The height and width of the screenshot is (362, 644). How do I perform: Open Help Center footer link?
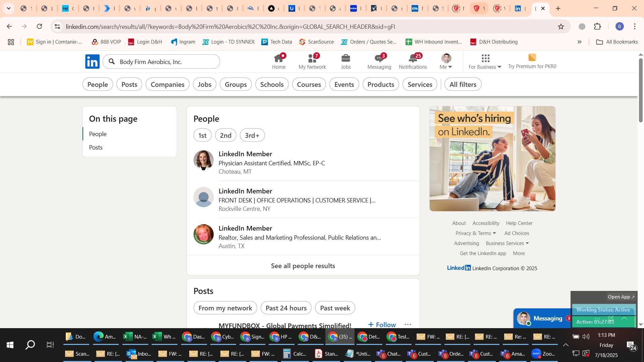click(519, 223)
